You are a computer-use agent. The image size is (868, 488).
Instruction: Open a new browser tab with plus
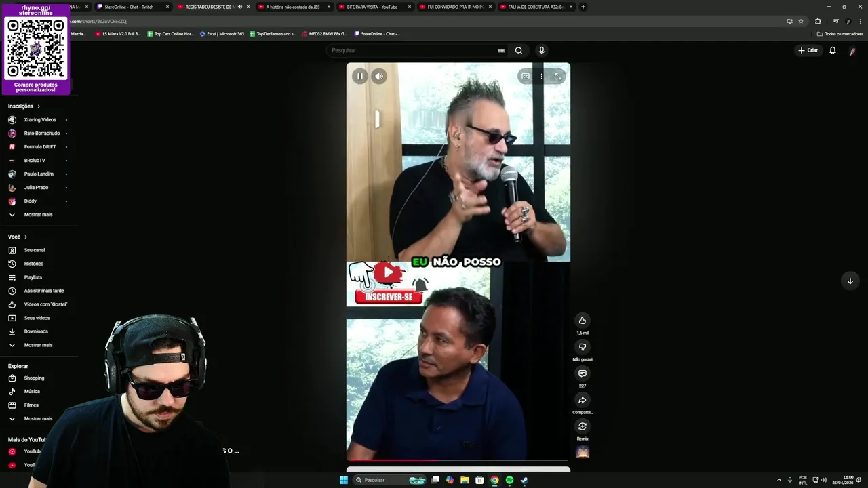pos(583,7)
